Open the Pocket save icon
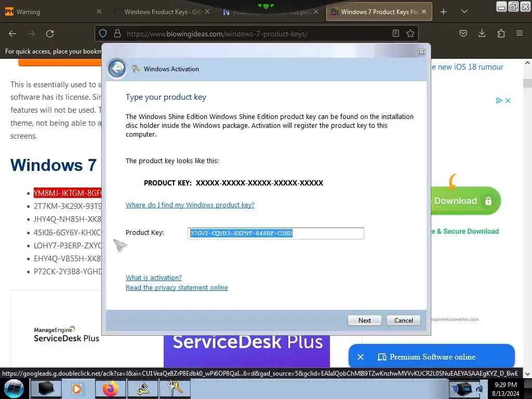The width and height of the screenshot is (532, 399). tap(463, 33)
